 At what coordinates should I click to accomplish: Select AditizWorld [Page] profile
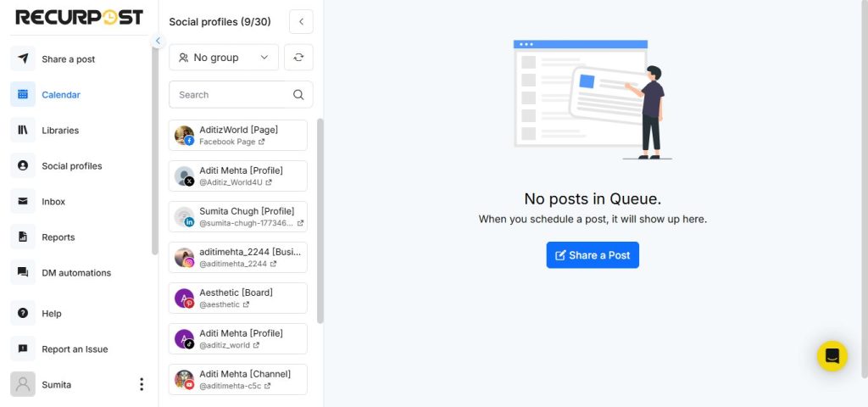coord(238,135)
